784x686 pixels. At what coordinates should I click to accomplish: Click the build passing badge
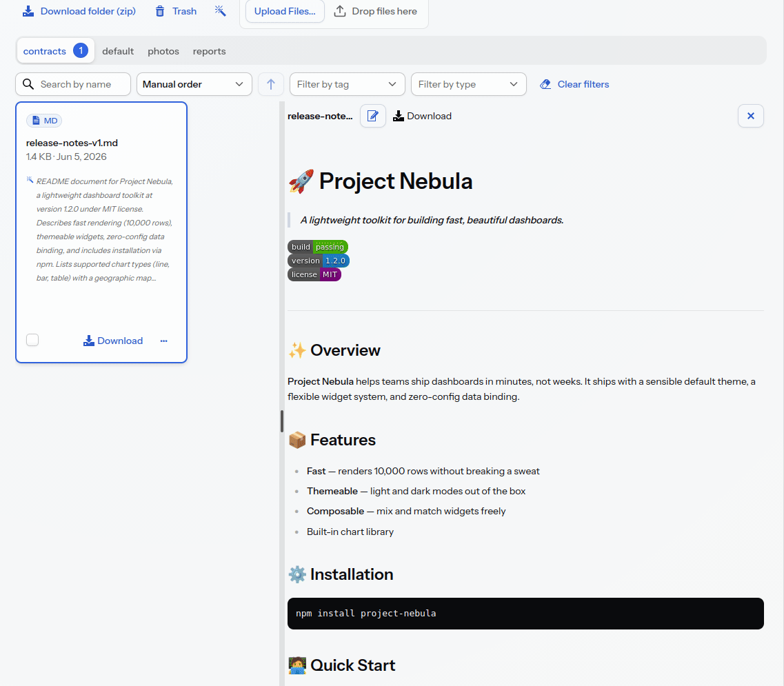tap(317, 247)
